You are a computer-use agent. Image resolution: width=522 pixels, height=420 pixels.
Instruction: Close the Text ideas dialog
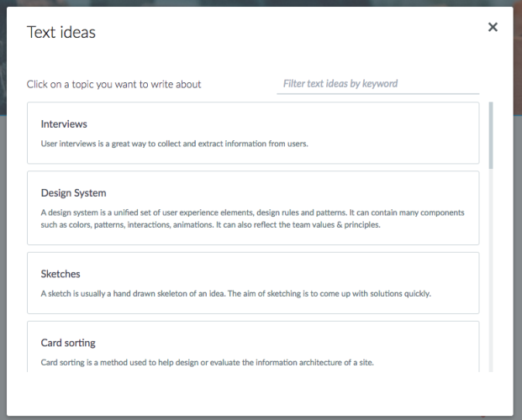[x=493, y=27]
